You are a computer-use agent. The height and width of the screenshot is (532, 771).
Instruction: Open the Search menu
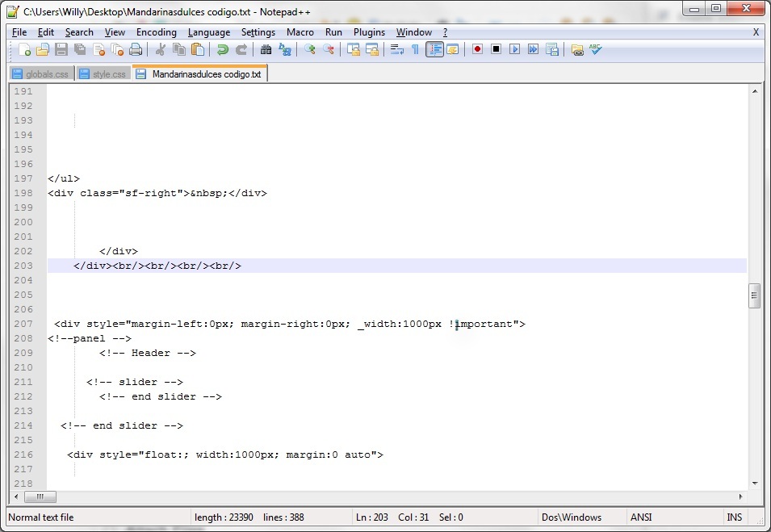pos(79,32)
